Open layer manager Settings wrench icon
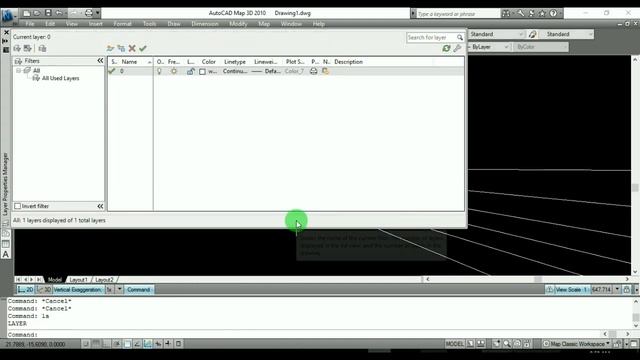 tap(457, 48)
